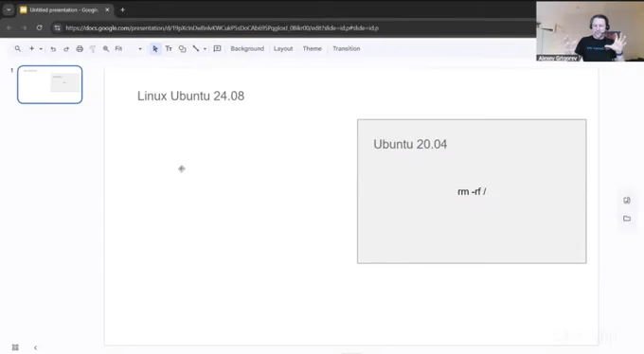
Task: Click the search menus magnifier icon
Action: (18, 48)
